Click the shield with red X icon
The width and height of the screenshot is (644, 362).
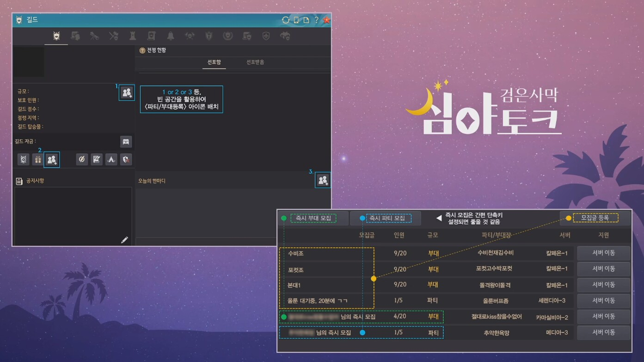tap(126, 160)
